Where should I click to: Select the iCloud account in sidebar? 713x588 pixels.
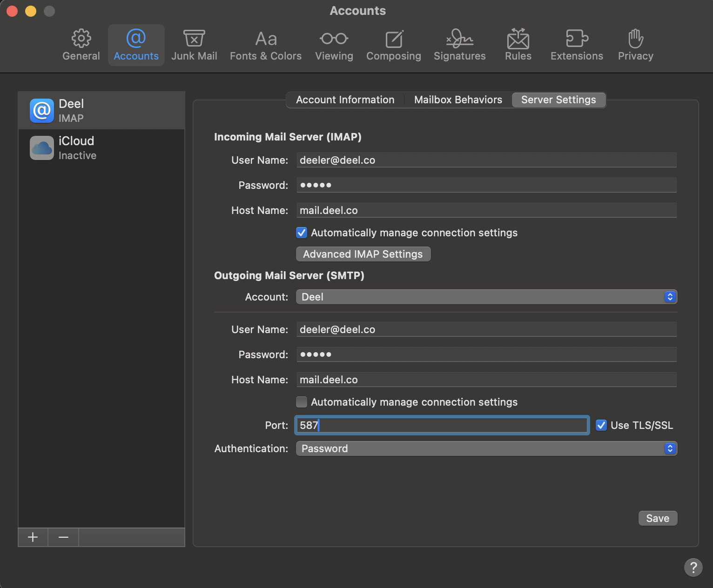coord(101,148)
